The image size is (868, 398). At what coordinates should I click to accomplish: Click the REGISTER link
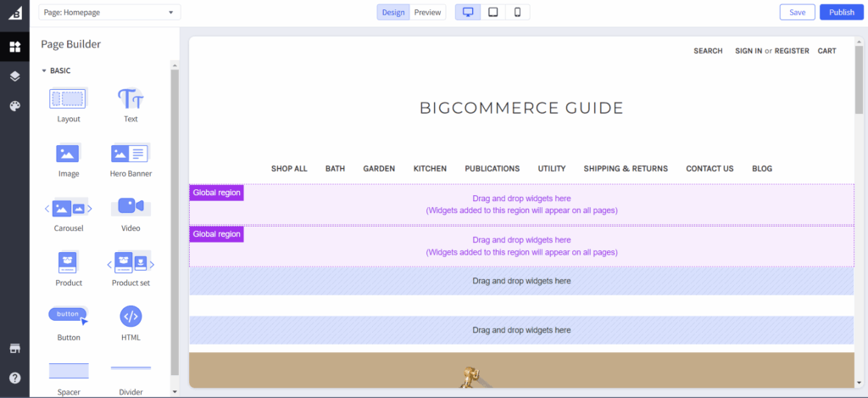pyautogui.click(x=792, y=51)
